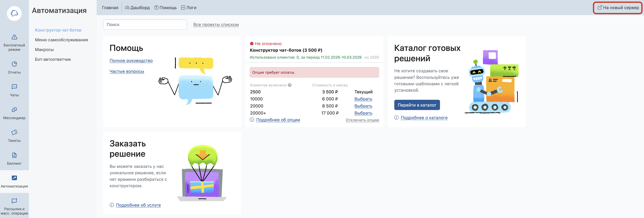
Task: Click the free mode warning triangle icon
Action: [x=14, y=37]
